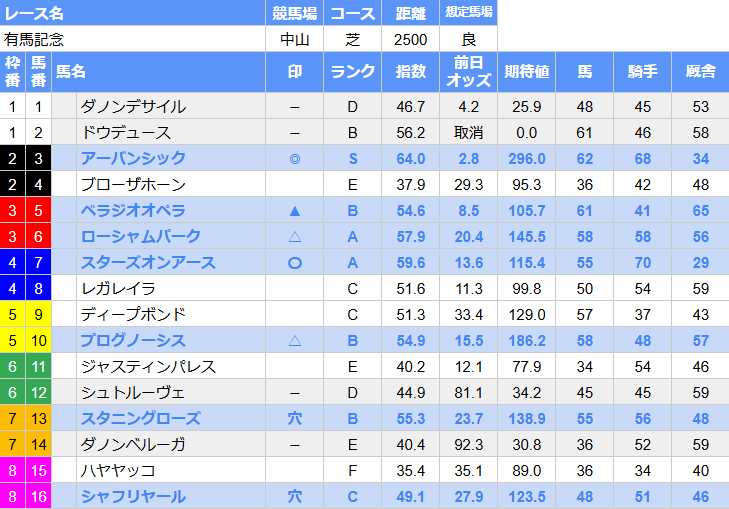Click the 騎手 column header
Image resolution: width=729 pixels, height=509 pixels.
coord(643,72)
